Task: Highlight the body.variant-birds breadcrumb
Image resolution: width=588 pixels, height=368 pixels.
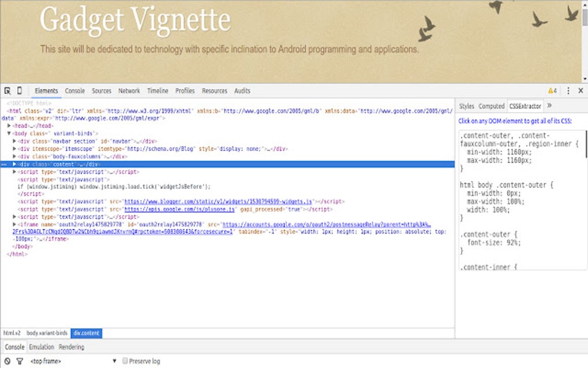Action: [x=46, y=333]
